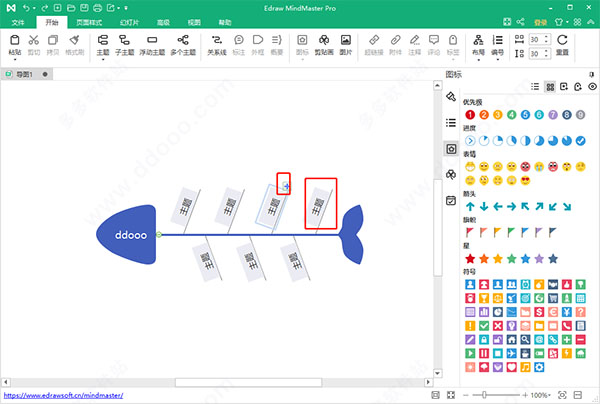This screenshot has height=404, width=600.
Task: Click the new document icon in title bar
Action: tap(57, 8)
